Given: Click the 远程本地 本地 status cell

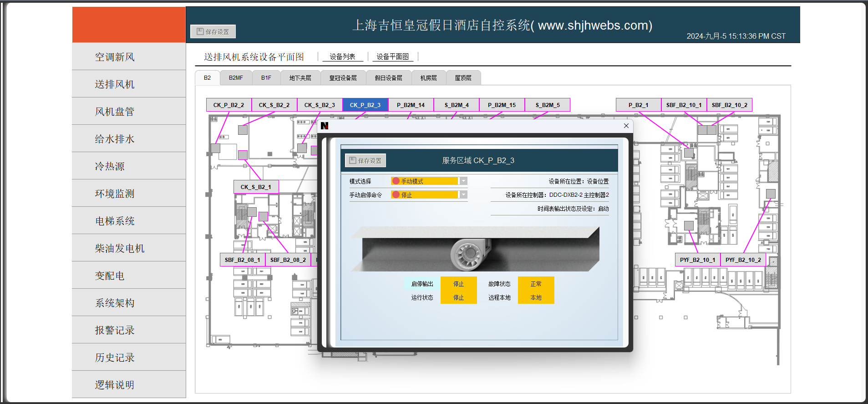Looking at the screenshot, I should pyautogui.click(x=536, y=297).
